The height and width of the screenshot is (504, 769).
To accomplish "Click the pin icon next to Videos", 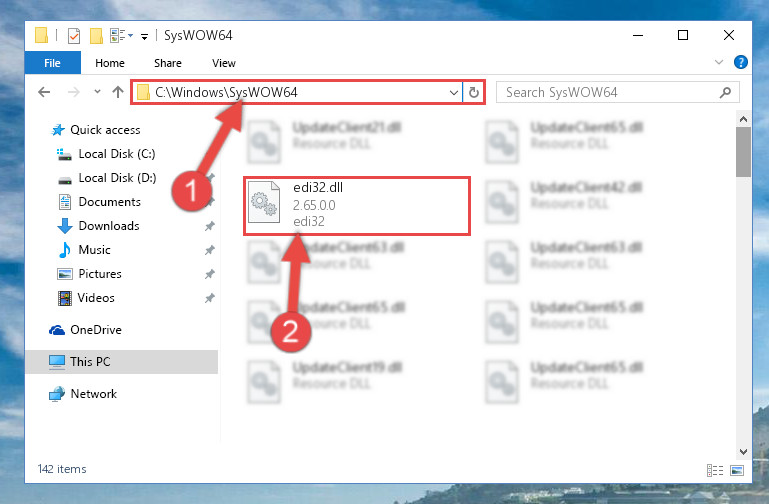I will point(209,298).
